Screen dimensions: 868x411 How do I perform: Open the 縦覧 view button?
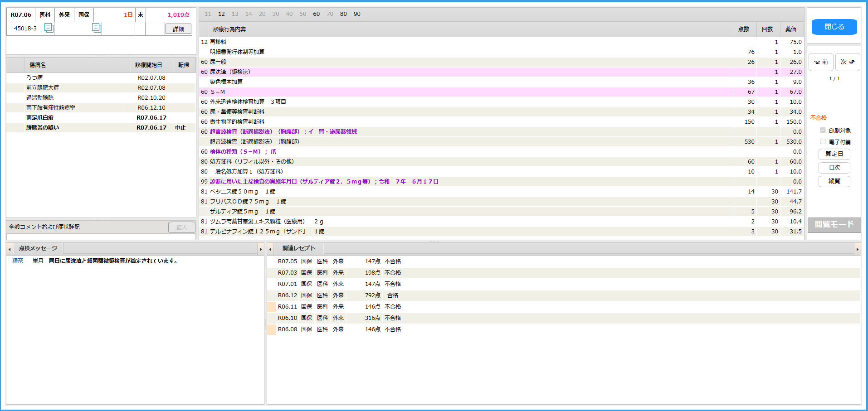pyautogui.click(x=834, y=181)
